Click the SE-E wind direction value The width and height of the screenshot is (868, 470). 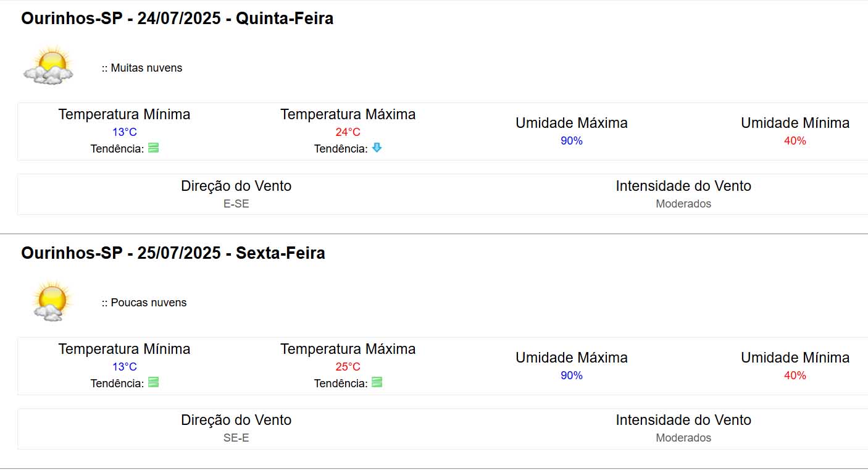pos(236,438)
